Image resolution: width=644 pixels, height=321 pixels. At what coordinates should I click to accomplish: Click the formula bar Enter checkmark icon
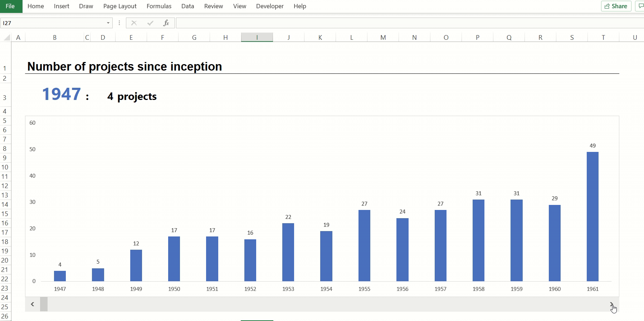(150, 23)
